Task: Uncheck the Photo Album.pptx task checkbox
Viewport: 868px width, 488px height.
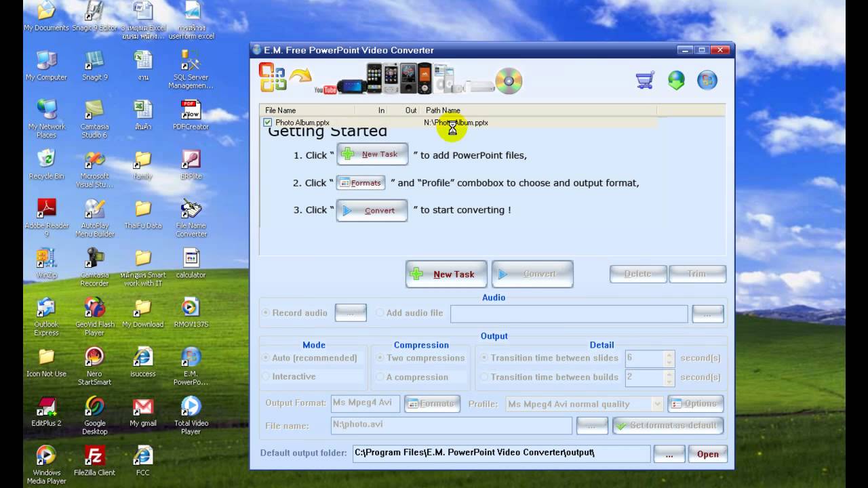Action: 267,123
